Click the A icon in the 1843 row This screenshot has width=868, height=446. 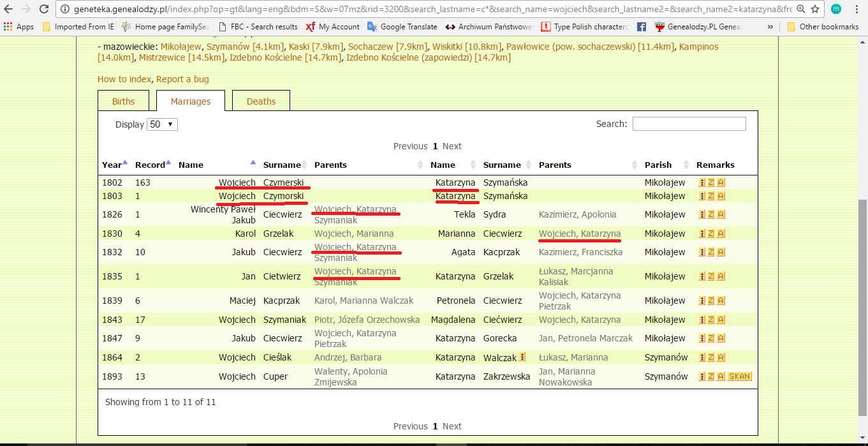[x=721, y=320]
